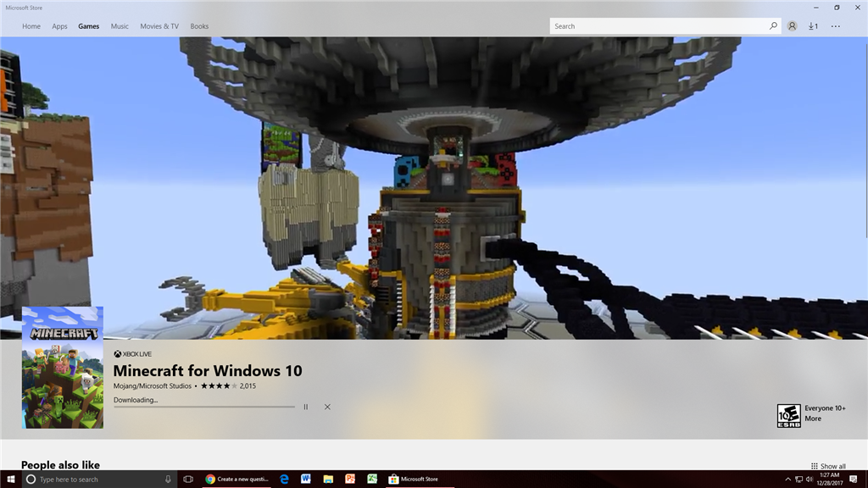868x488 pixels.
Task: Open the Home tab in Store
Action: 31,26
